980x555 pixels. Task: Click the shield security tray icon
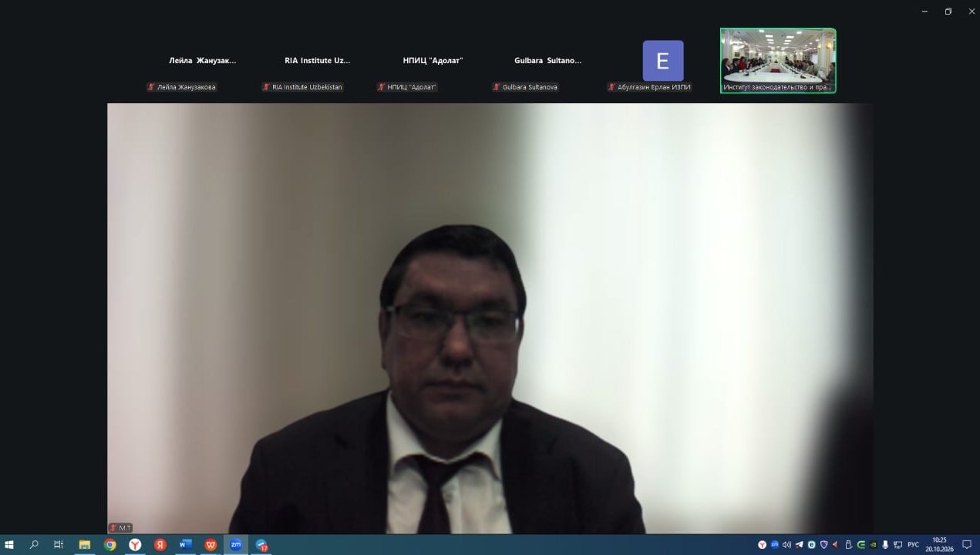(x=823, y=545)
